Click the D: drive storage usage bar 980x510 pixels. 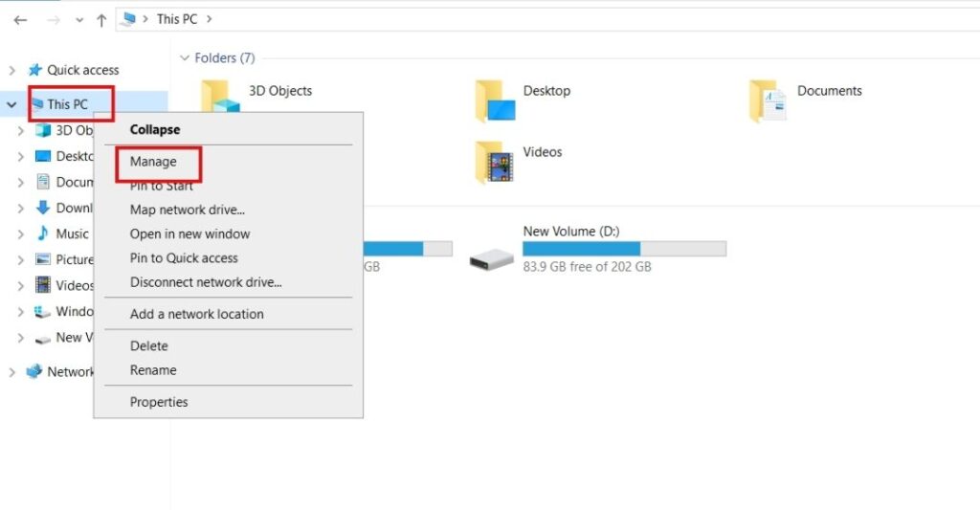tap(624, 249)
